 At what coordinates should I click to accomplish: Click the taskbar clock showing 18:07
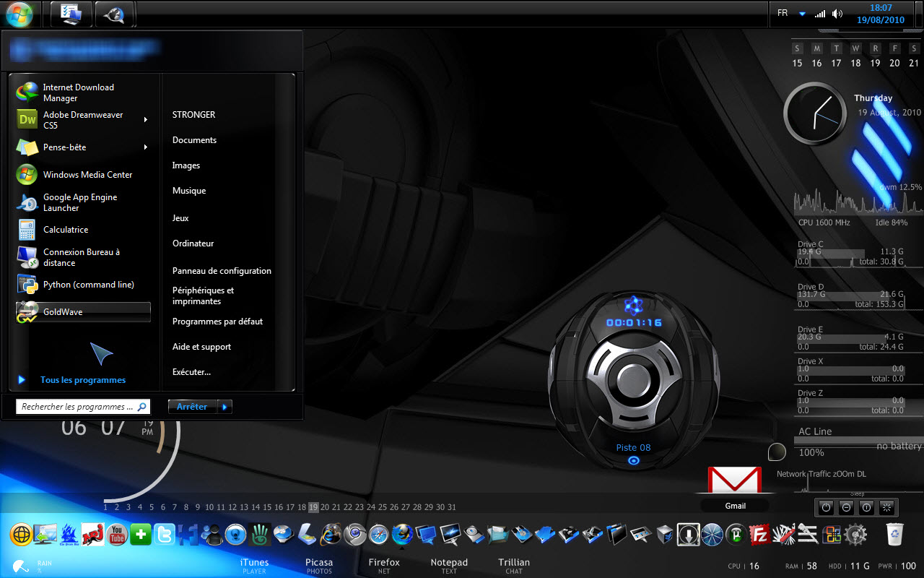click(x=881, y=14)
